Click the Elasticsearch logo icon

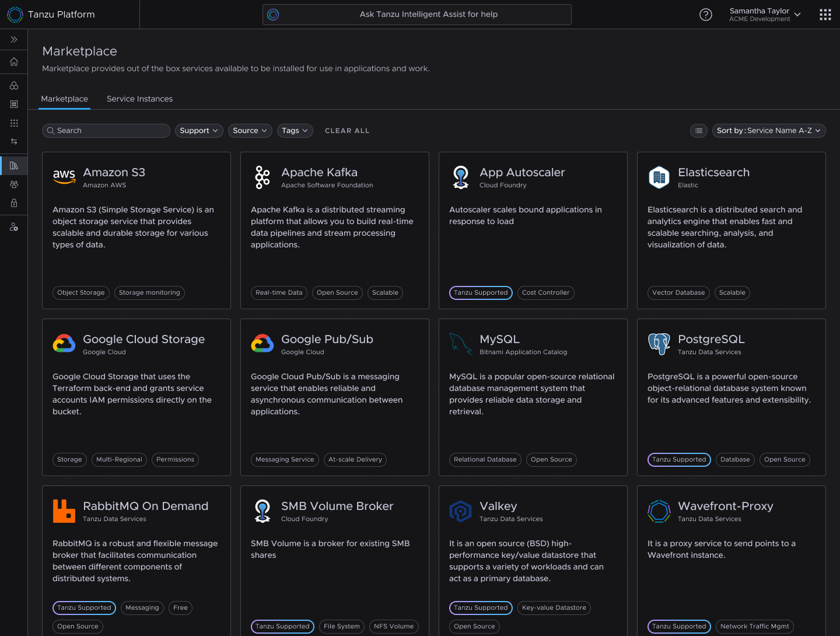coord(659,177)
